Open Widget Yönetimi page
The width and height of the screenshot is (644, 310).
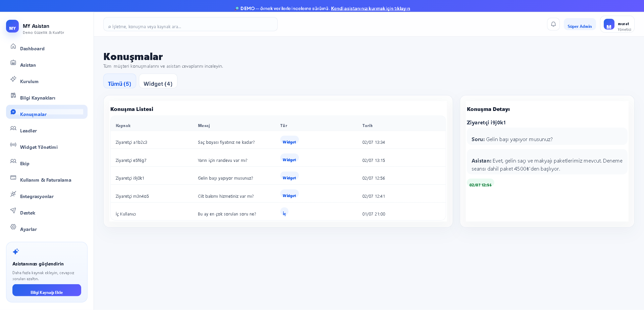pos(47,145)
